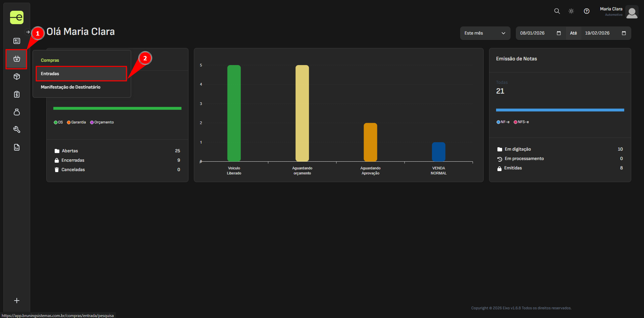Click the search magnifier icon

(557, 11)
